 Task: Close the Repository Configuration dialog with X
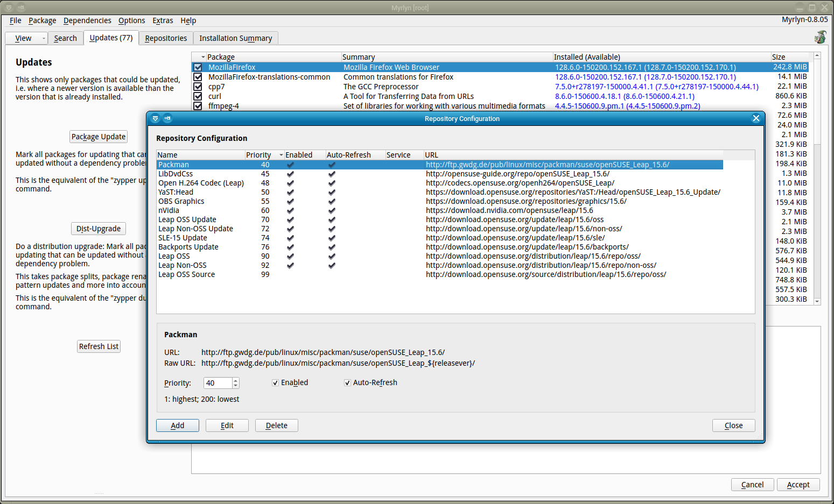point(756,118)
